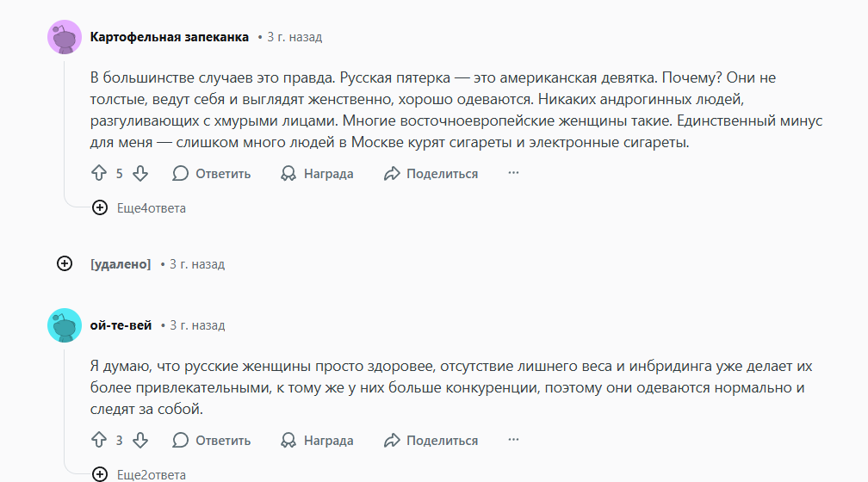
Task: Give award to Картофельная запеканка comment
Action: [318, 173]
